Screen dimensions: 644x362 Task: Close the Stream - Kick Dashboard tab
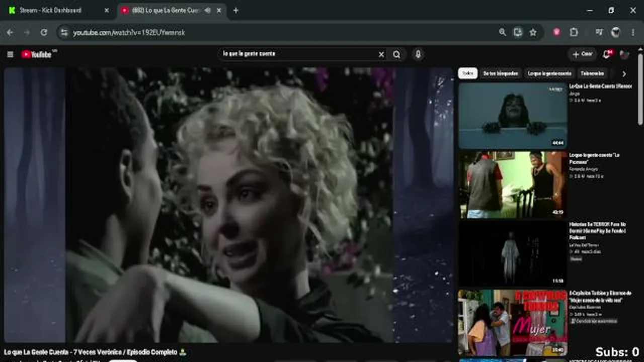(106, 10)
